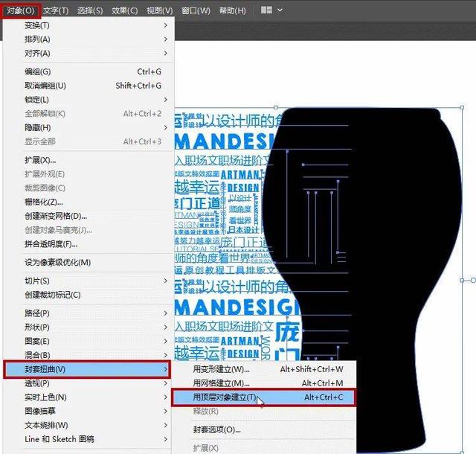Screen dimensions: 476x454
Task: Choose 创建渐变网格(D)... entry
Action: 88,216
